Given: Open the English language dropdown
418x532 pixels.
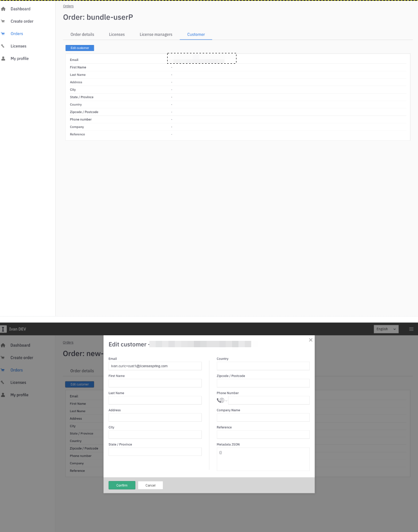Looking at the screenshot, I should pyautogui.click(x=386, y=329).
